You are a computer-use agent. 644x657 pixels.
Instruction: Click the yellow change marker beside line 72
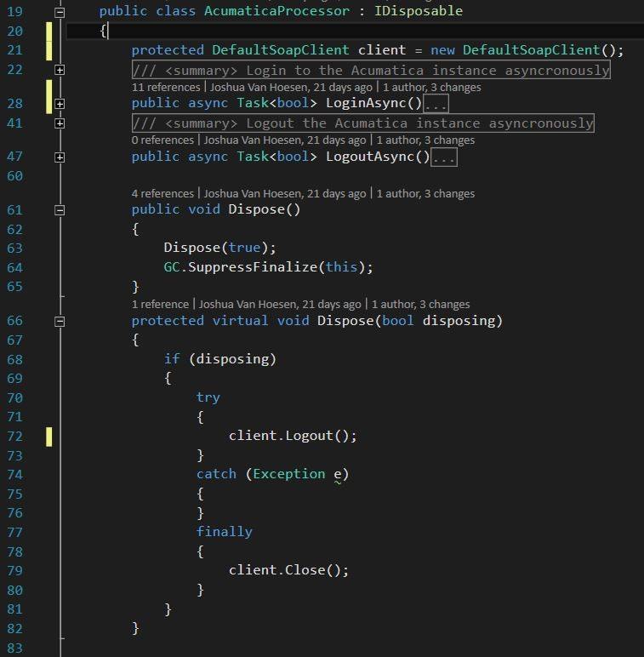pos(49,437)
